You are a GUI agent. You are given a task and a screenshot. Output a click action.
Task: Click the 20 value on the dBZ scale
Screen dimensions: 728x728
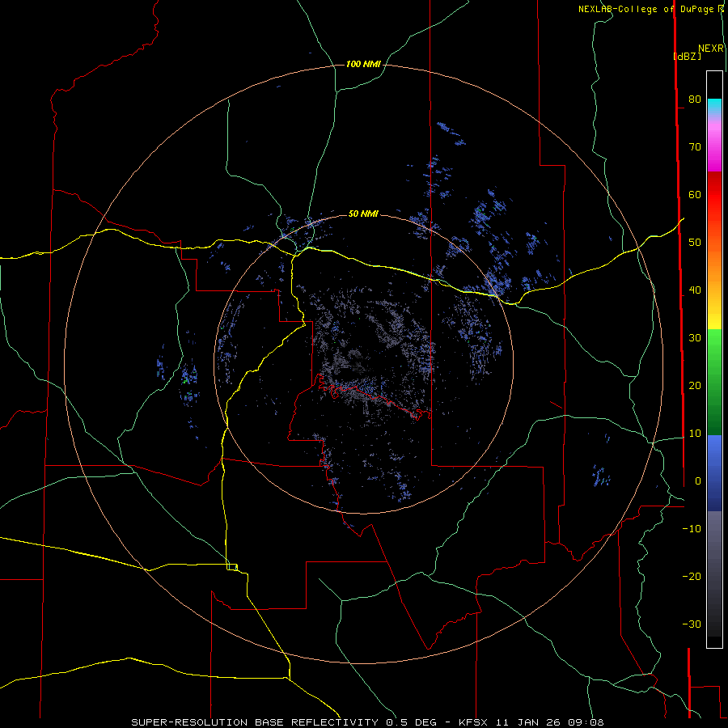(695, 385)
